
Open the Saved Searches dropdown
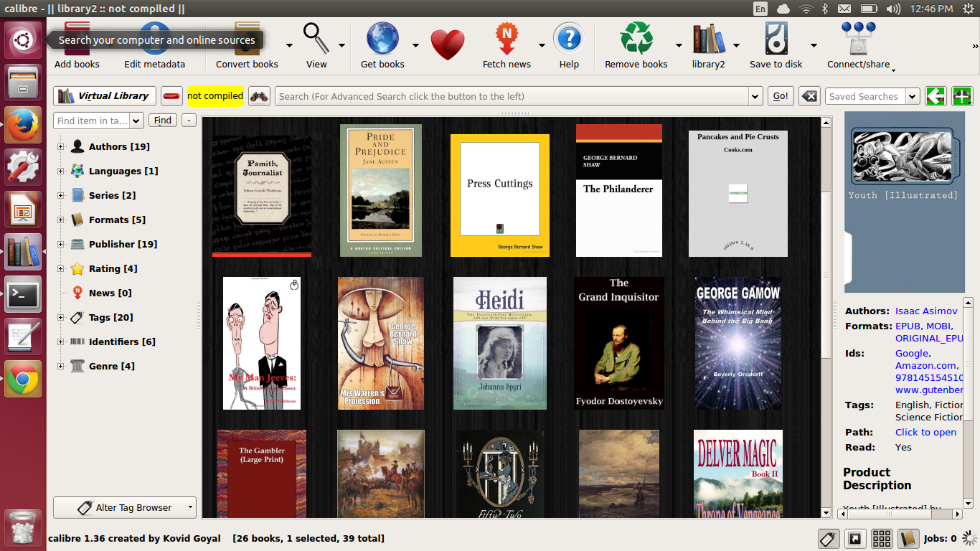coord(913,96)
